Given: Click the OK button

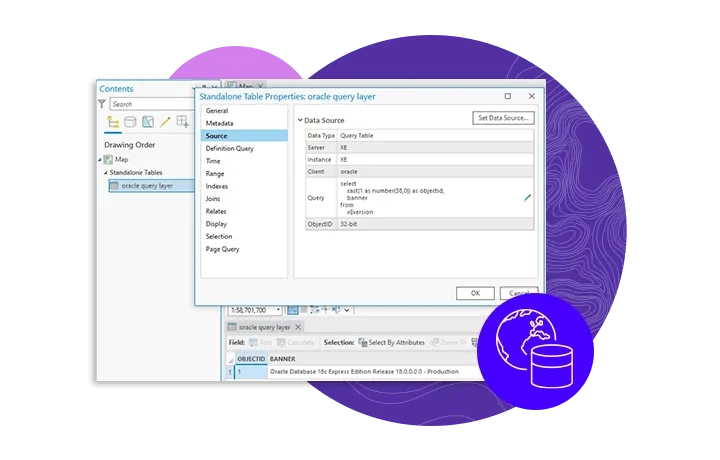Looking at the screenshot, I should point(475,293).
